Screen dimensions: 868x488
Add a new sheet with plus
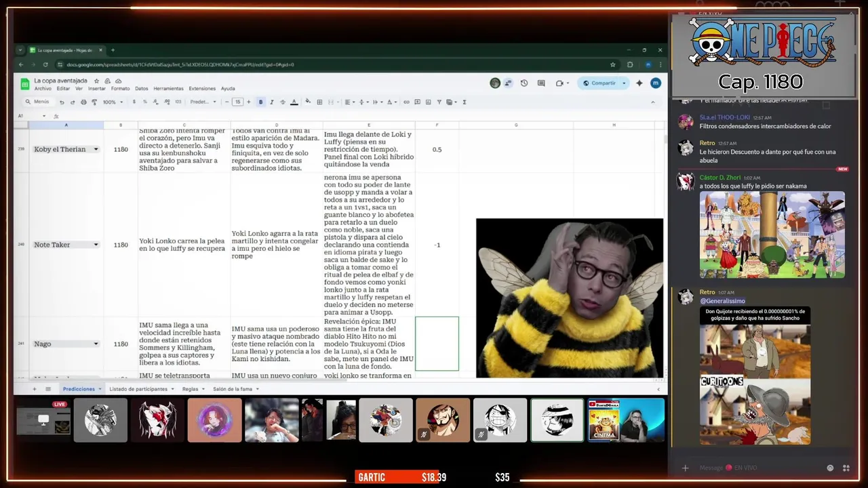tap(34, 389)
